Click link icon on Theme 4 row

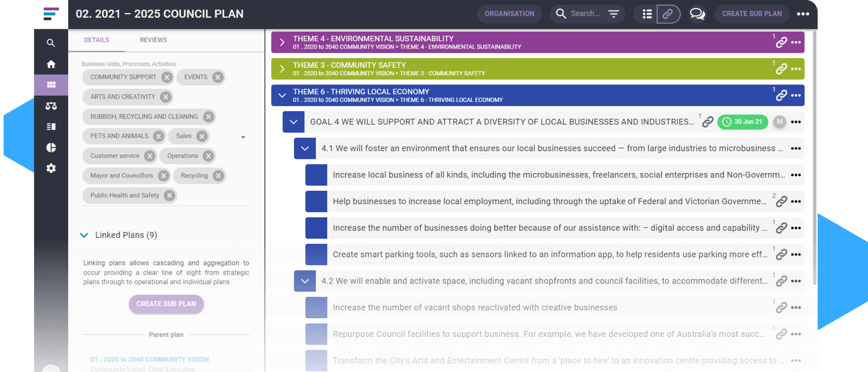[x=781, y=42]
